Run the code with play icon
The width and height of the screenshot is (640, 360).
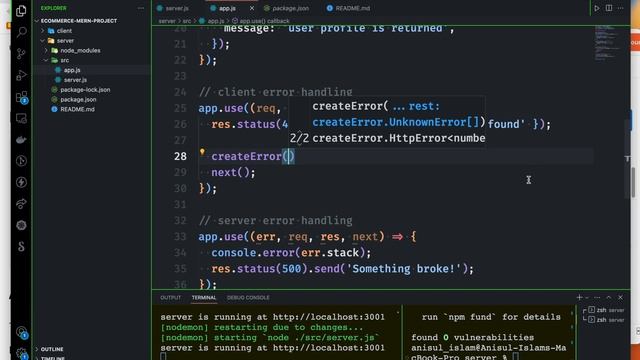click(x=597, y=8)
